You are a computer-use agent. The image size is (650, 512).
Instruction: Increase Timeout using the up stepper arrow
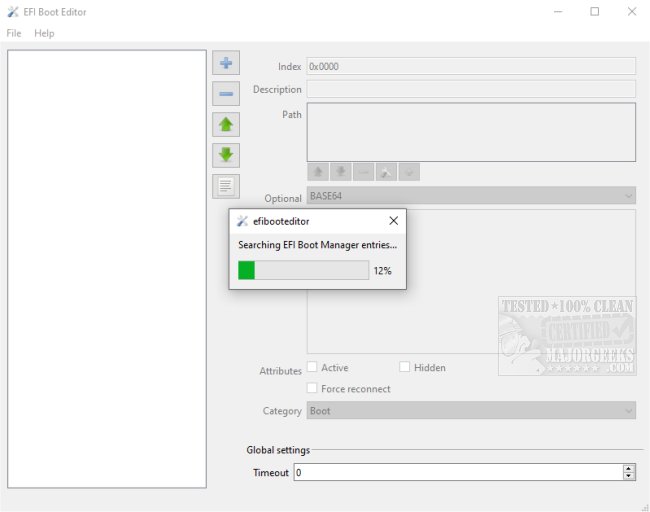628,468
